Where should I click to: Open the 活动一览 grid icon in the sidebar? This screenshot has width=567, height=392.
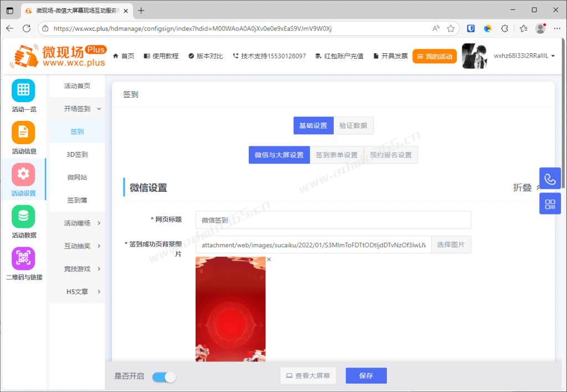coord(23,90)
